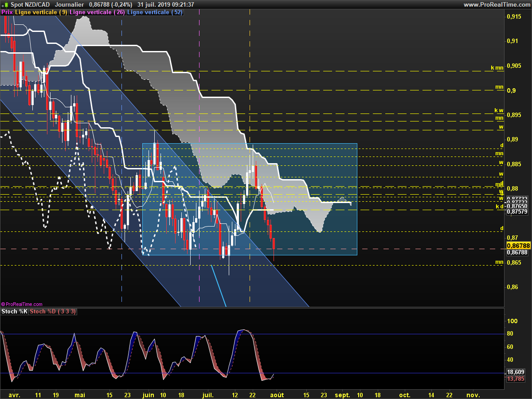Viewport: 532px width, 399px height.
Task: Click the 0,87650 price tag on axis
Action: [x=517, y=206]
